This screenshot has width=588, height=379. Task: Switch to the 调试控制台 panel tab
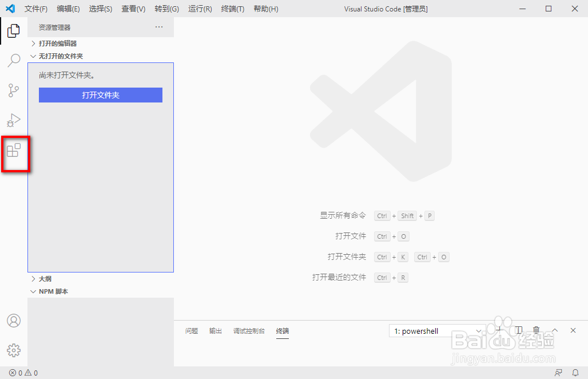249,331
